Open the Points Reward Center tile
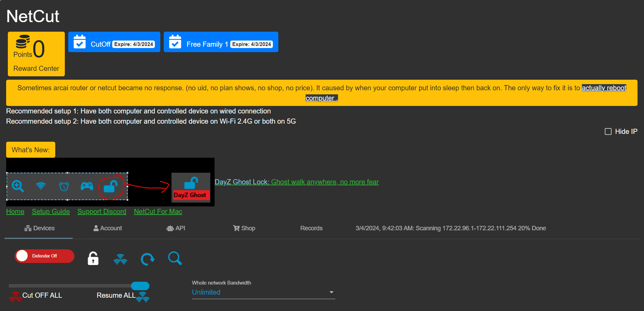The height and width of the screenshot is (311, 644). (x=36, y=54)
